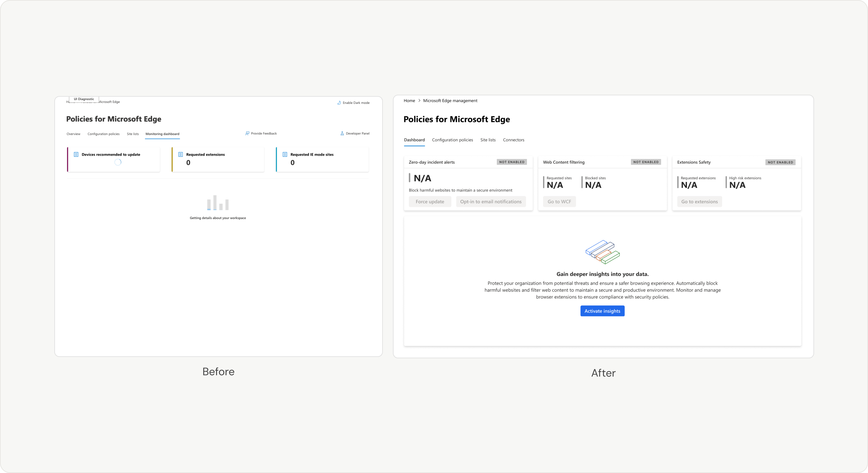Click the Activate insights button
868x473 pixels.
pyautogui.click(x=602, y=311)
